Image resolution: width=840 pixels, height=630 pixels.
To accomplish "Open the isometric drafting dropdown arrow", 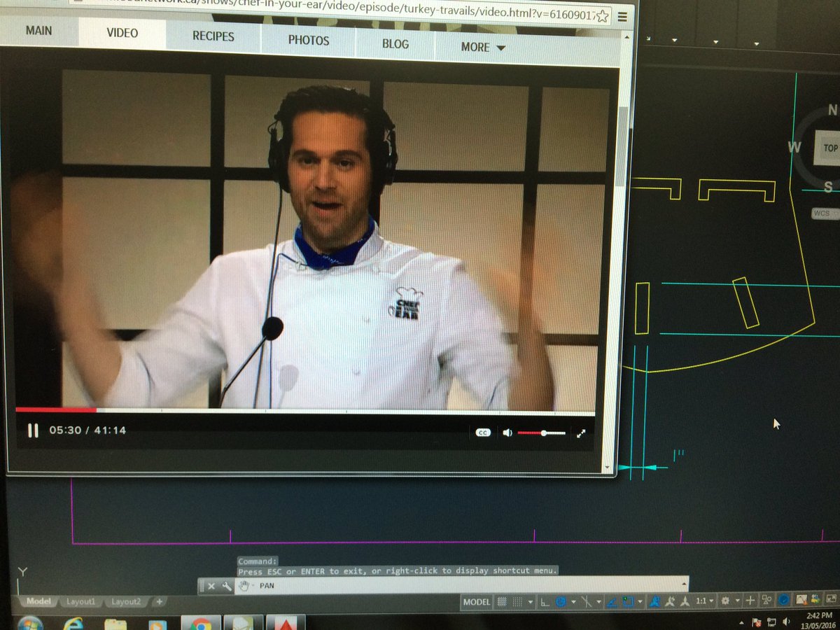I will (599, 602).
